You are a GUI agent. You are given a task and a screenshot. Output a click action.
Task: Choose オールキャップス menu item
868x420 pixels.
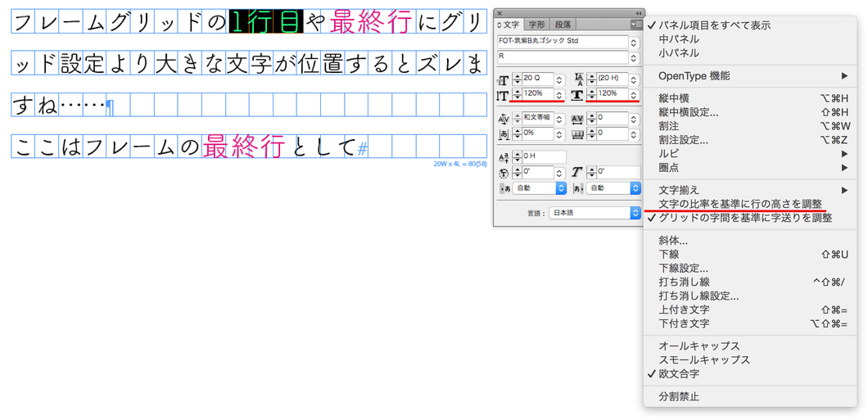coord(749,345)
